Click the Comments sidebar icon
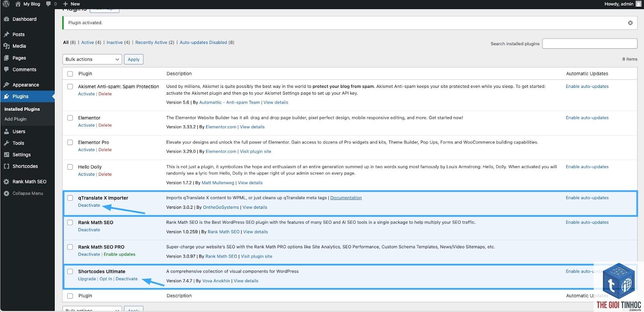644x312 pixels. [6, 69]
